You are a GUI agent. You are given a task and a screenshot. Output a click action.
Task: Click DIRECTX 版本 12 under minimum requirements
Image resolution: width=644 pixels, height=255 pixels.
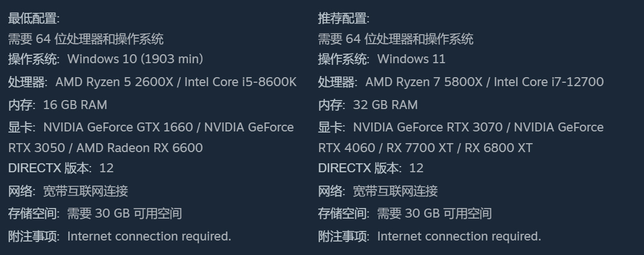pos(61,168)
